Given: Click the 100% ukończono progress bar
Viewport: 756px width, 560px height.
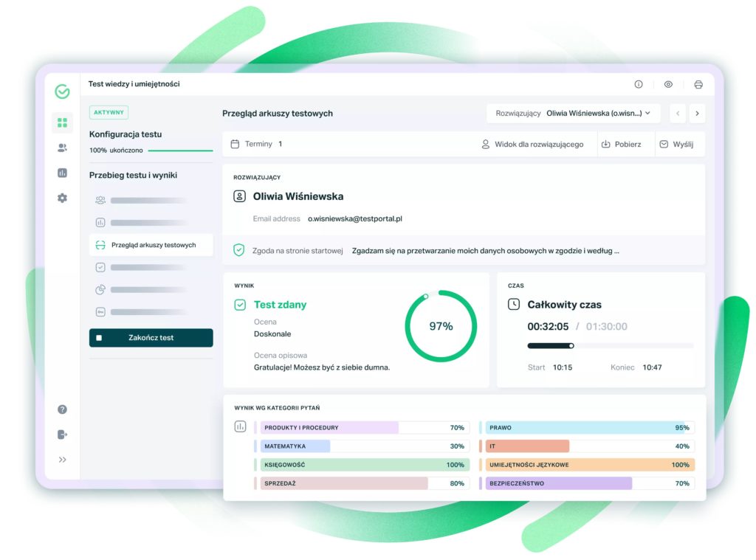Looking at the screenshot, I should coord(180,151).
